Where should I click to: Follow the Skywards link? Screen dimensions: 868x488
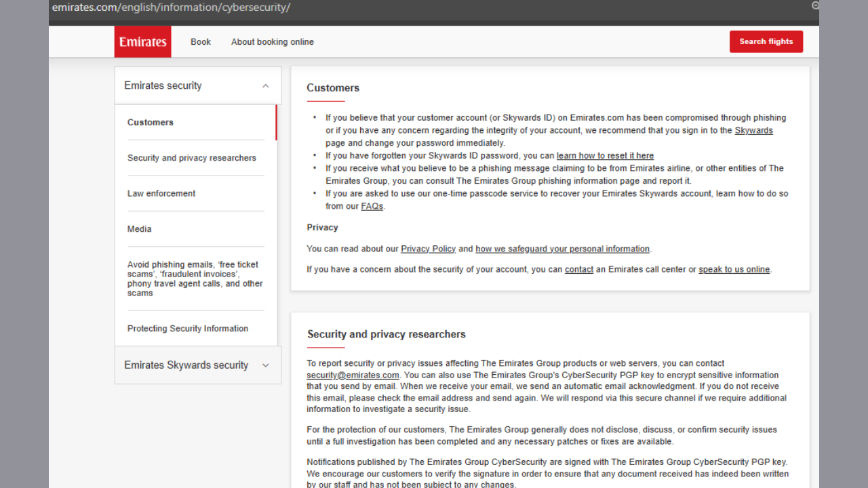coord(753,130)
